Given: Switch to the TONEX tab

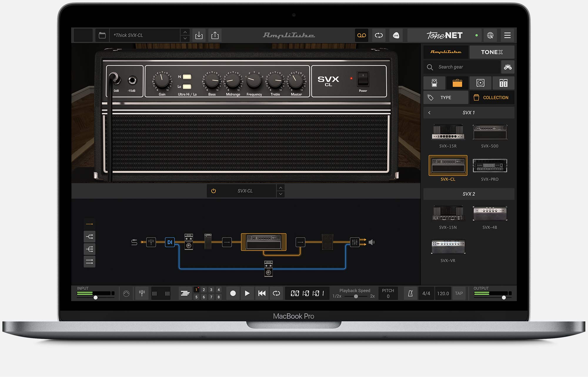Looking at the screenshot, I should coord(492,52).
